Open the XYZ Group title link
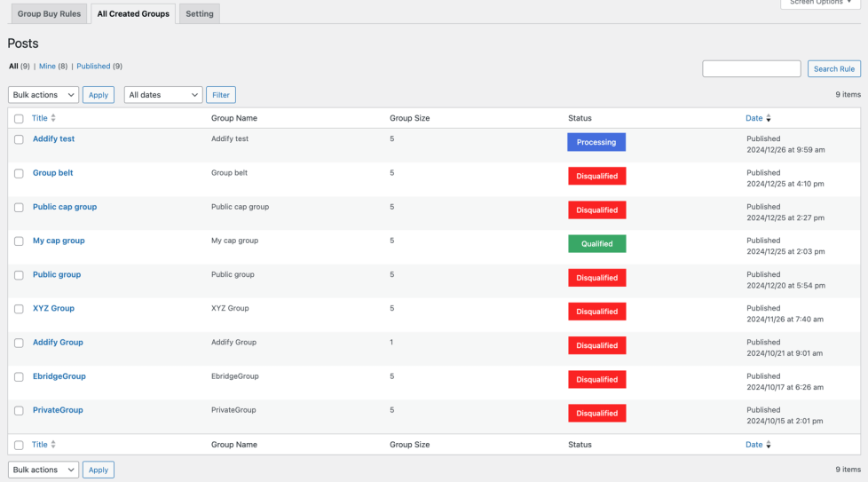 [53, 309]
